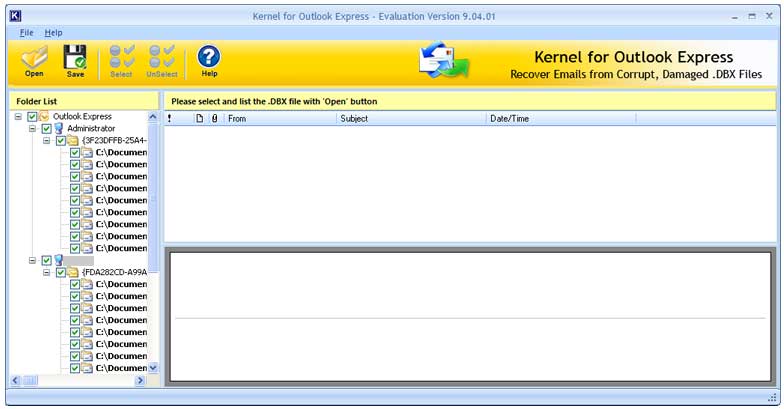
Task: Uncheck the {FDA282CD-A99A folder checkbox
Action: (60, 272)
